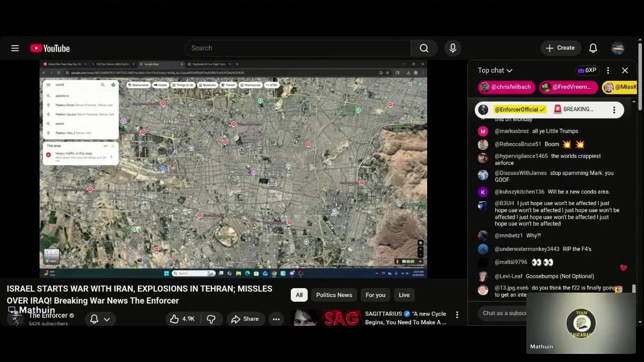The width and height of the screenshot is (644, 362).
Task: Open the notifications bell
Action: click(x=593, y=48)
